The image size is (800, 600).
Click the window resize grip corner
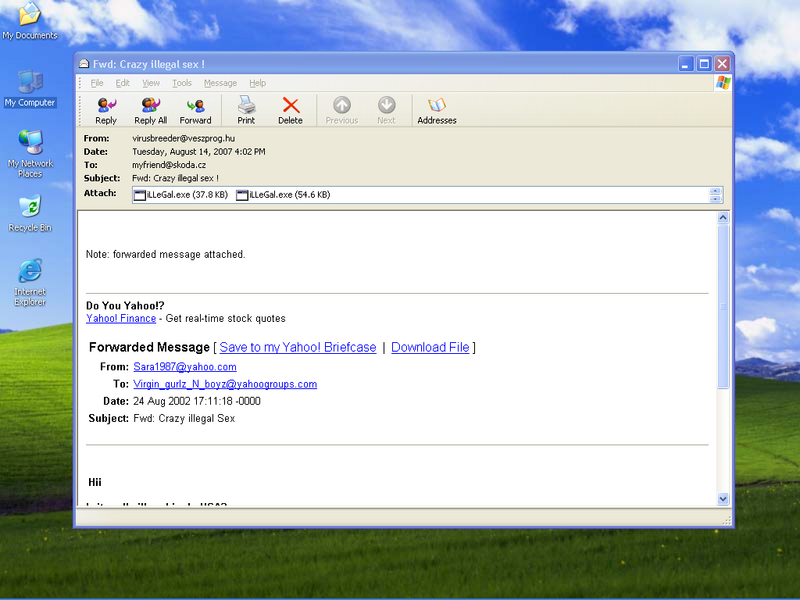coord(727,520)
